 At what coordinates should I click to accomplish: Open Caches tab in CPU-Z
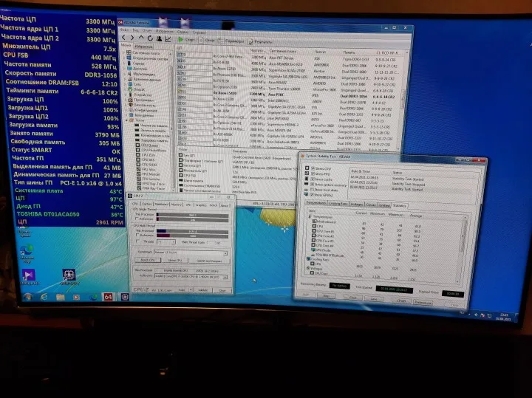147,204
